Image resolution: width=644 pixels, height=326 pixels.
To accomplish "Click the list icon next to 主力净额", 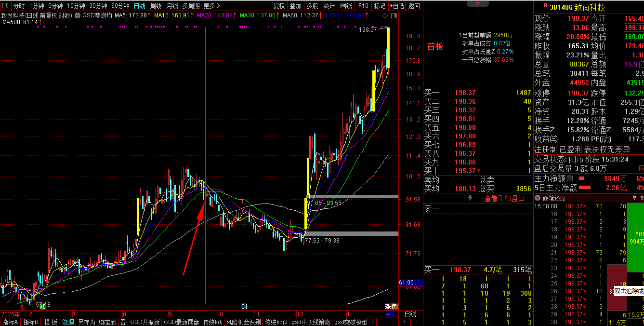I will [x=570, y=178].
